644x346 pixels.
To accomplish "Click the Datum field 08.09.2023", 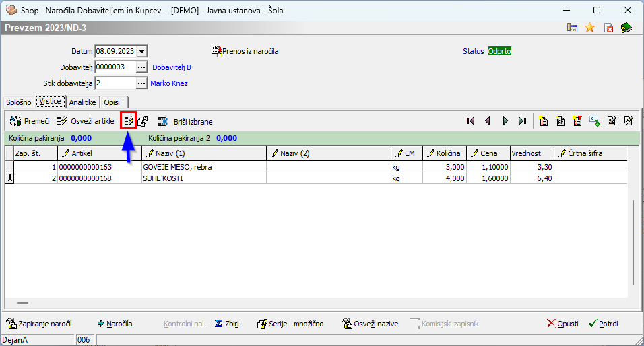I will tap(116, 51).
